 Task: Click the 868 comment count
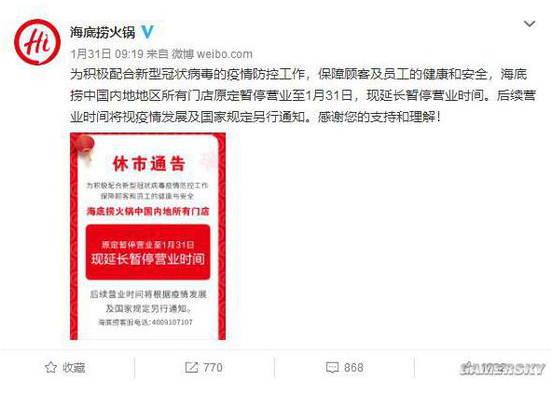353,367
